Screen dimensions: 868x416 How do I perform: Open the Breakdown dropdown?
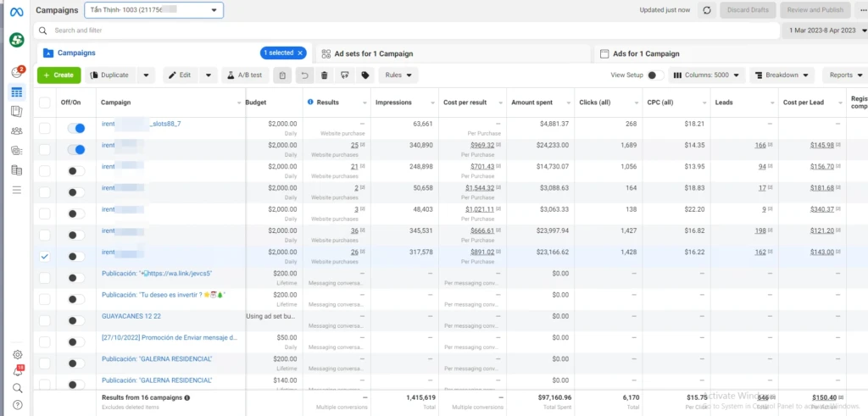tap(782, 75)
